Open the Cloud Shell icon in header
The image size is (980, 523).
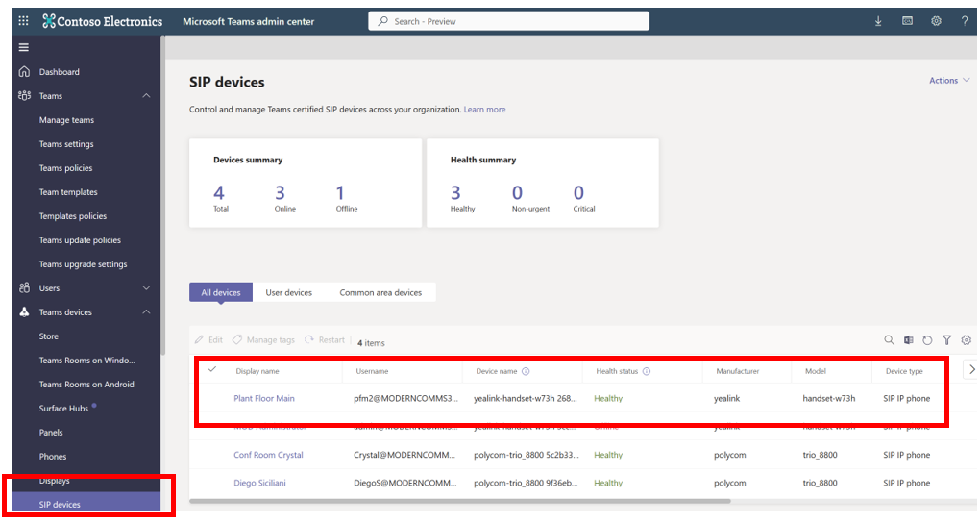click(908, 20)
